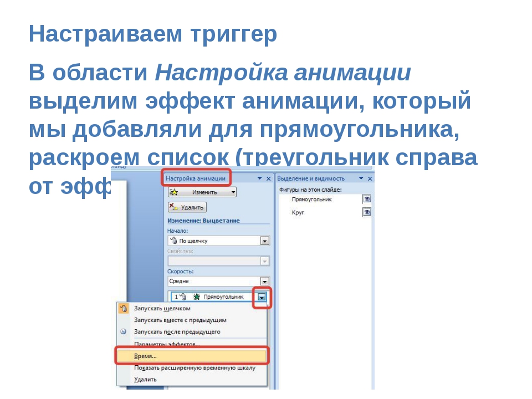Click the red X icon on the Удалить button

tap(173, 207)
